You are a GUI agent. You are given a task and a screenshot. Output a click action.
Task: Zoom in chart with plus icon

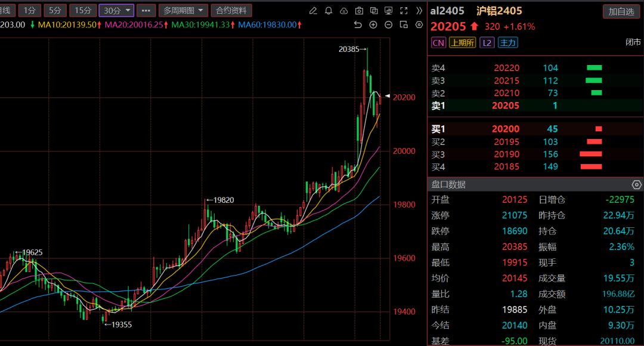click(373, 24)
